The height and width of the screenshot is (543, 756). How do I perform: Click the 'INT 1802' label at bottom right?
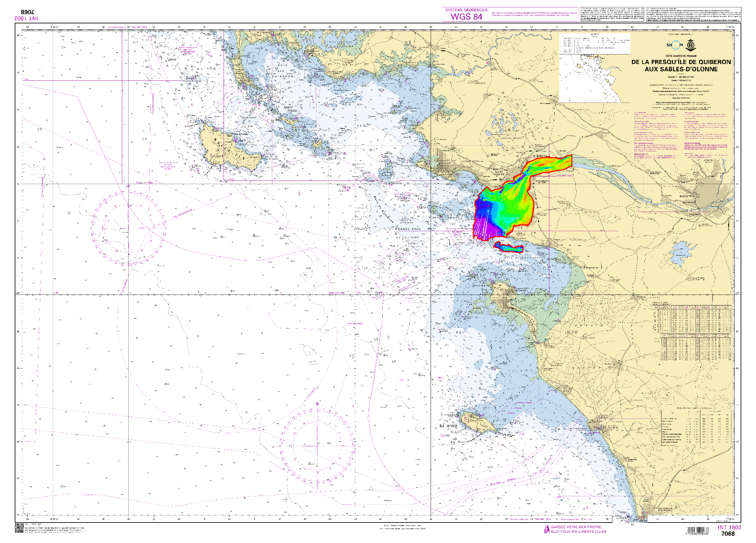click(729, 527)
